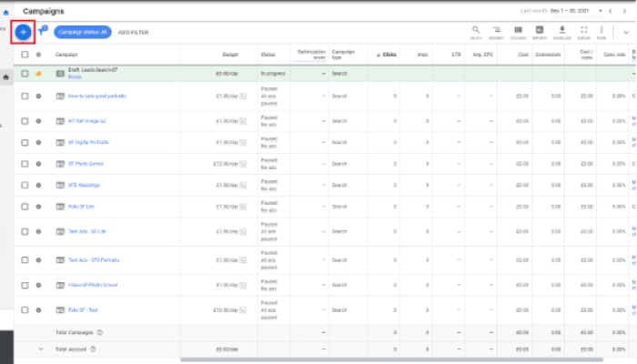Expand the Total Account row chevron

[41, 349]
